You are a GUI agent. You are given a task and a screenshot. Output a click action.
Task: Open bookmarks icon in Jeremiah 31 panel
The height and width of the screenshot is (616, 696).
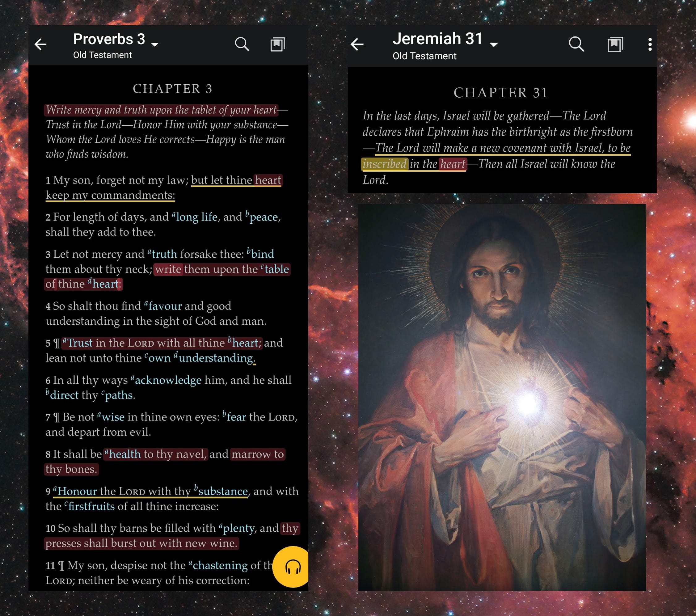[615, 44]
